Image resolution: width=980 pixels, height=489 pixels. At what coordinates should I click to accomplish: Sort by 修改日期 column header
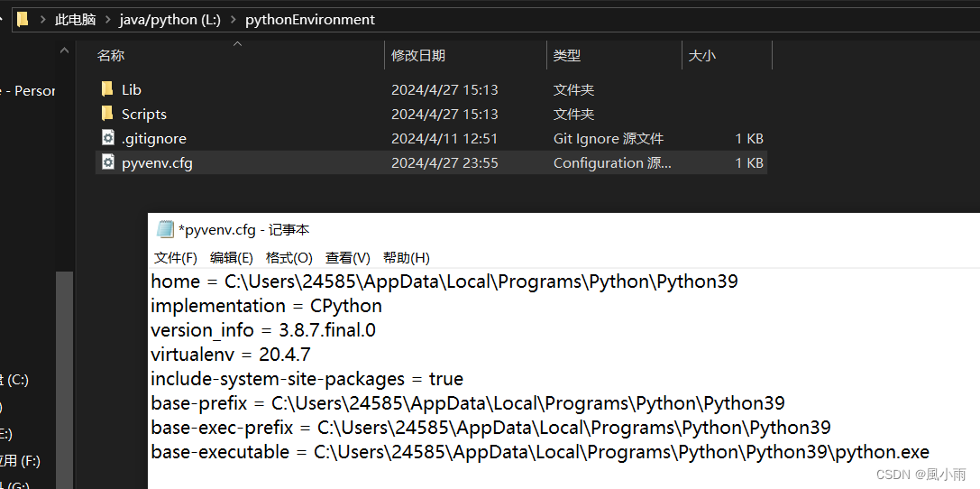[418, 56]
